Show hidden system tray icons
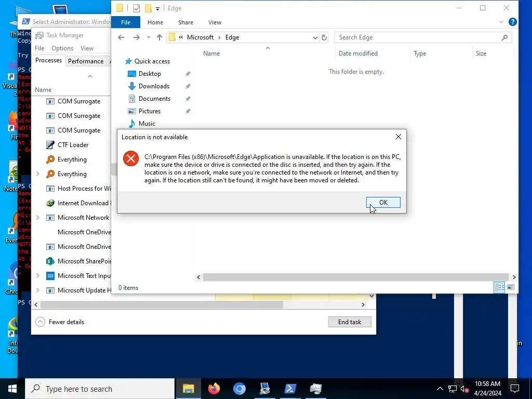The image size is (532, 399). tap(440, 389)
